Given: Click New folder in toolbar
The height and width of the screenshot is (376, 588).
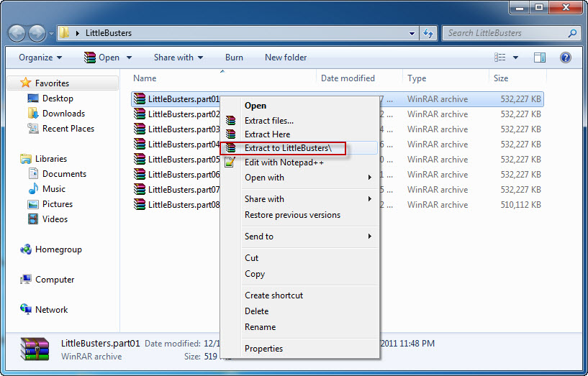Looking at the screenshot, I should 286,58.
